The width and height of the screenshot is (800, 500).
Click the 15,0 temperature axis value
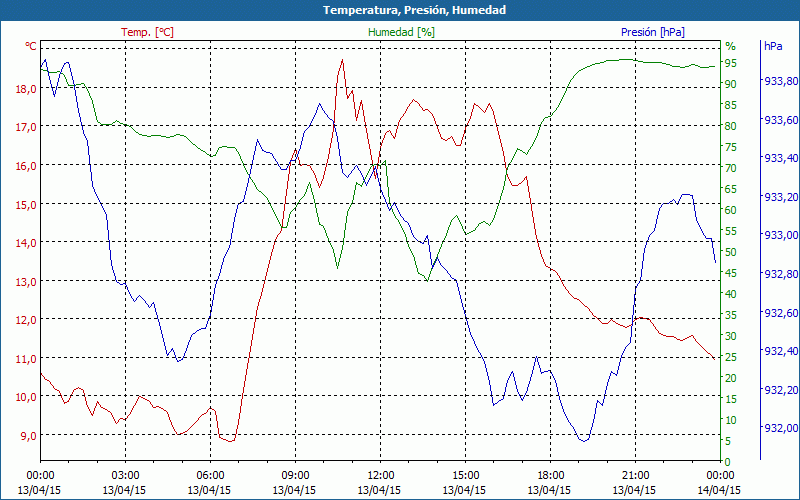(27, 205)
